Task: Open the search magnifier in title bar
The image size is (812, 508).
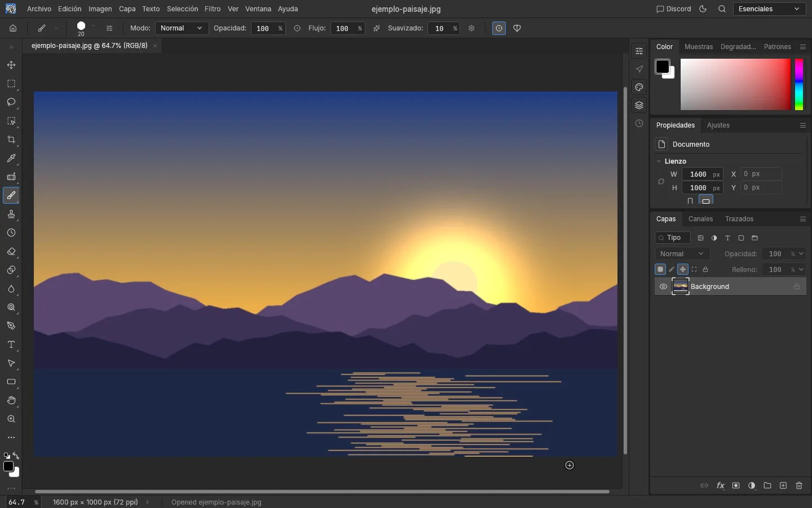Action: (722, 9)
